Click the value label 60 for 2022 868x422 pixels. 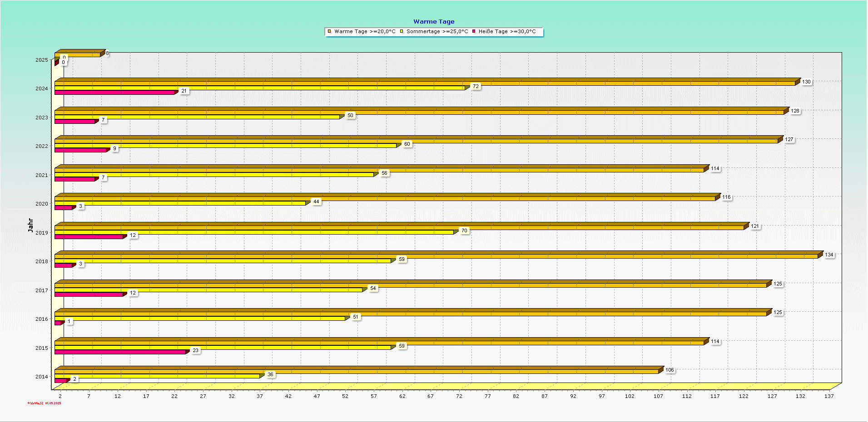click(407, 144)
